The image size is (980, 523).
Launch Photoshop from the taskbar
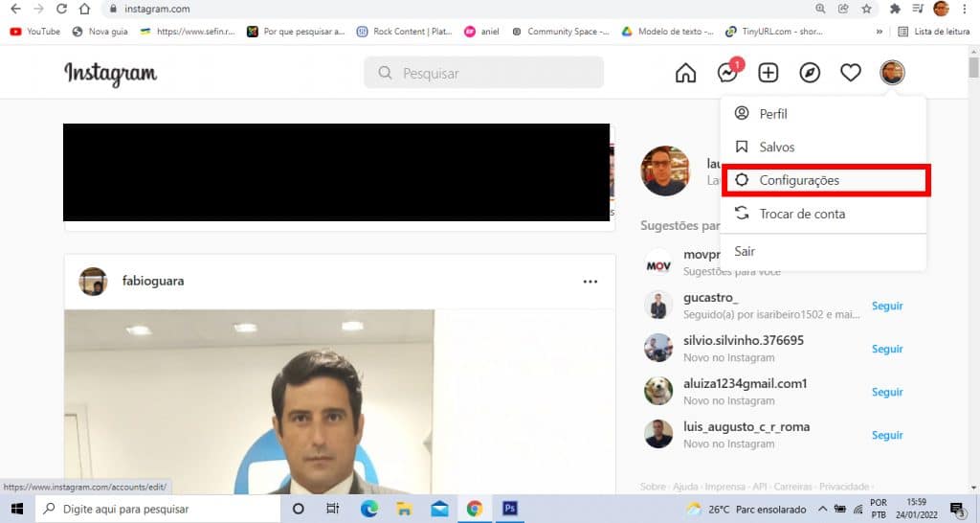pos(509,509)
